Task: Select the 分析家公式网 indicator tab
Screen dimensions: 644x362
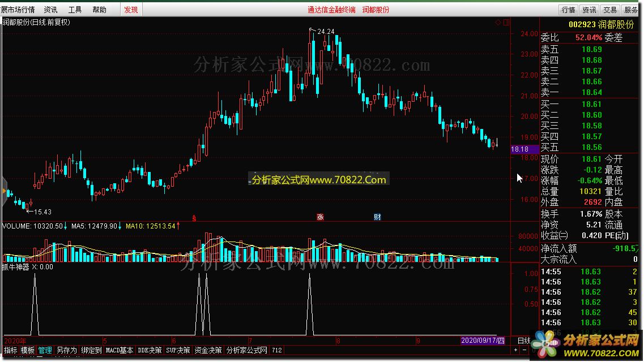Action: pos(247,350)
